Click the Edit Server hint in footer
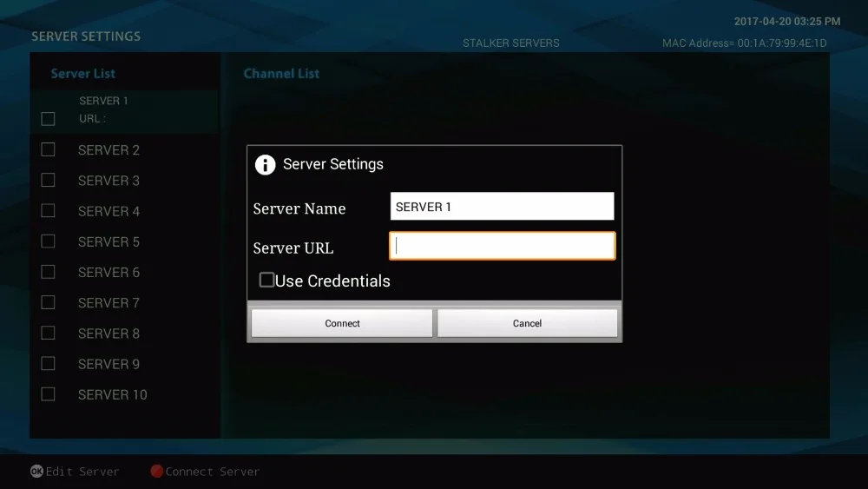868x489 pixels. [x=82, y=472]
